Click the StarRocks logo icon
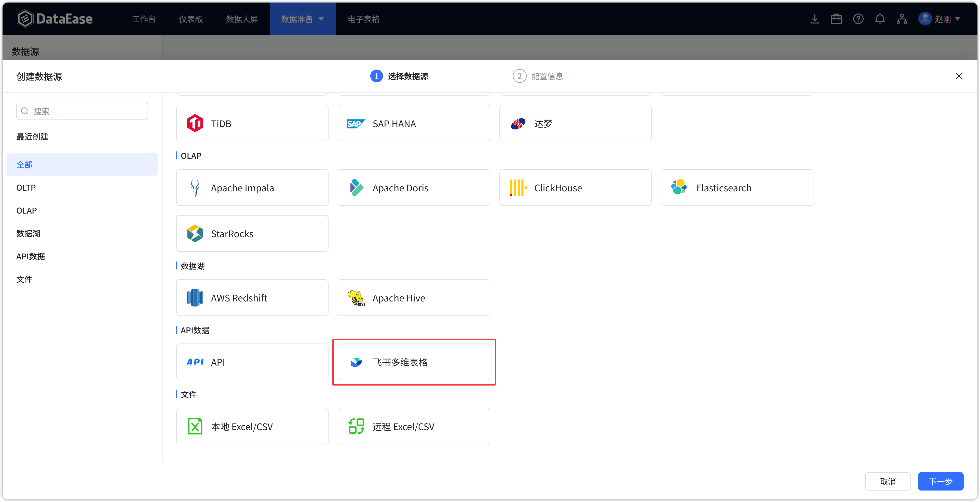 [195, 233]
